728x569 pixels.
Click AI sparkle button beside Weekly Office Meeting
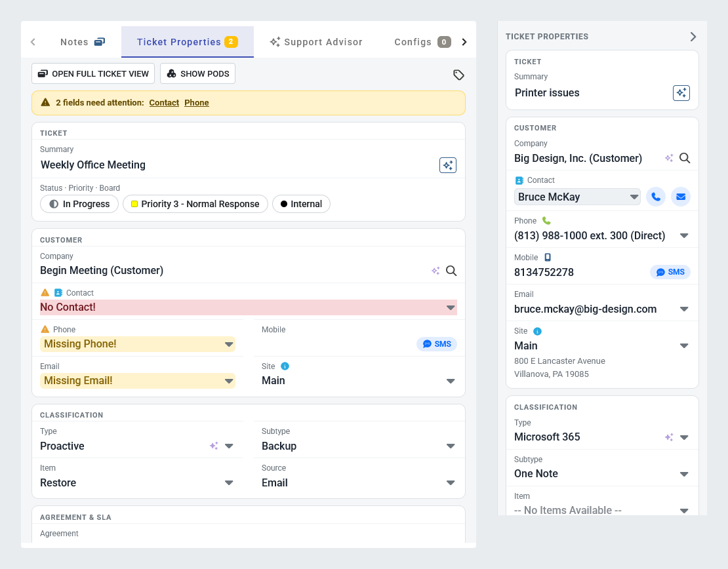click(448, 165)
